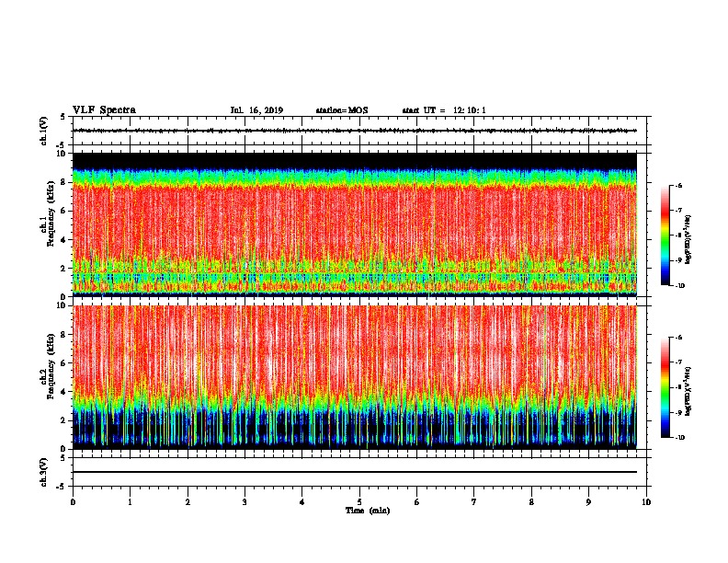The width and height of the screenshot is (728, 563).
Task: Click time axis tick label '1'
Action: [x=130, y=502]
